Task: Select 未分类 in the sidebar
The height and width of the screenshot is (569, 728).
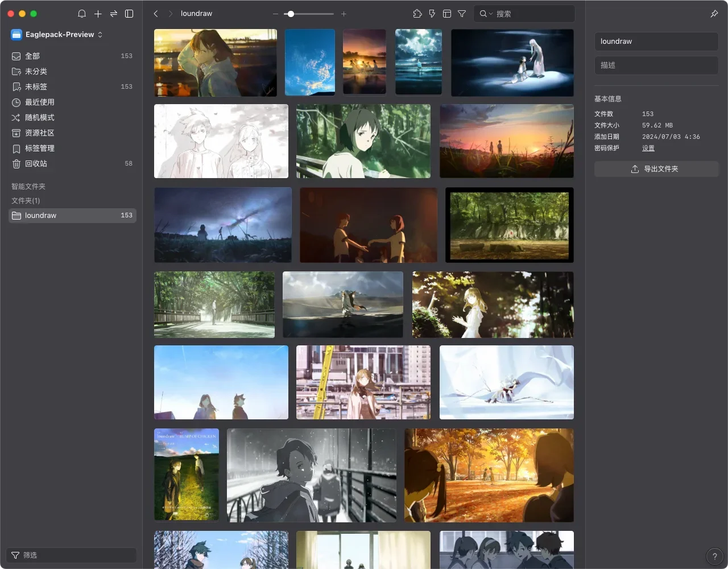Action: [72, 71]
